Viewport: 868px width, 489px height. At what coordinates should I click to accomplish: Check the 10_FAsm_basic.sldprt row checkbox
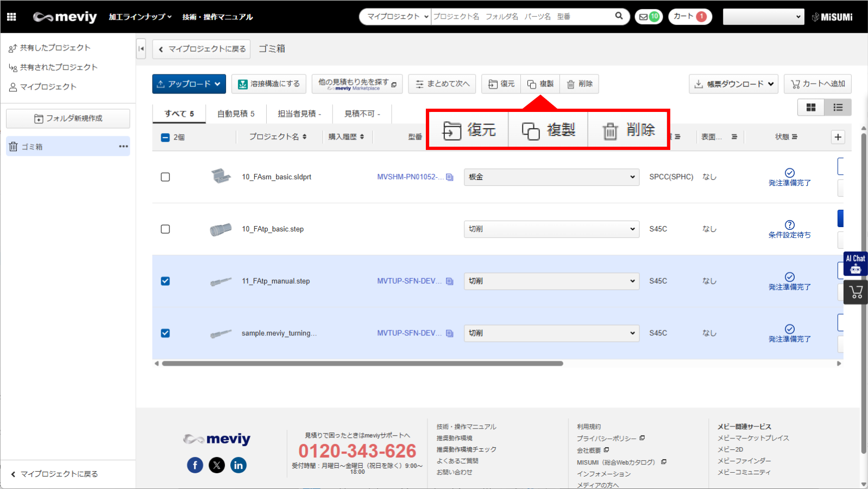pyautogui.click(x=166, y=177)
